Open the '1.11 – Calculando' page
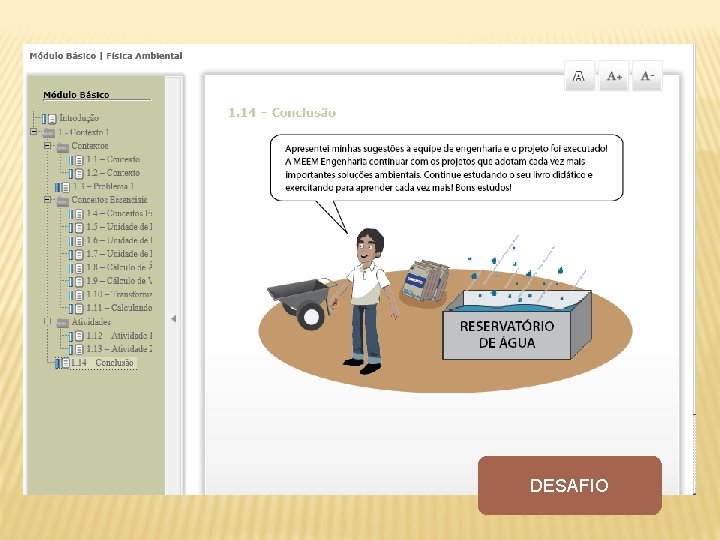Screen dimensions: 720x540 (119, 308)
